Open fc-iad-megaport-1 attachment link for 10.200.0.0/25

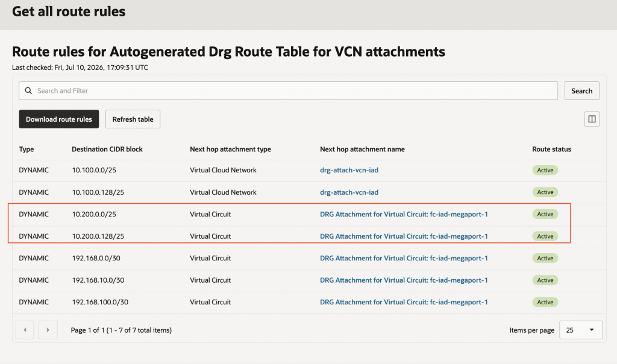coord(404,214)
